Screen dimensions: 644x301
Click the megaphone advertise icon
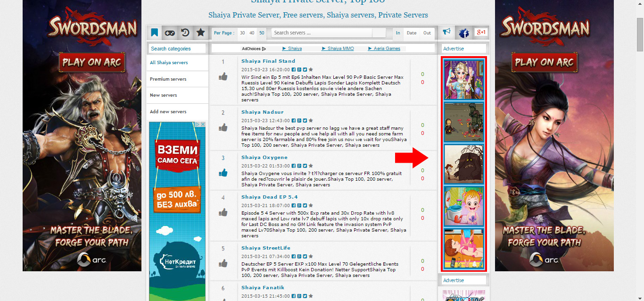(446, 32)
